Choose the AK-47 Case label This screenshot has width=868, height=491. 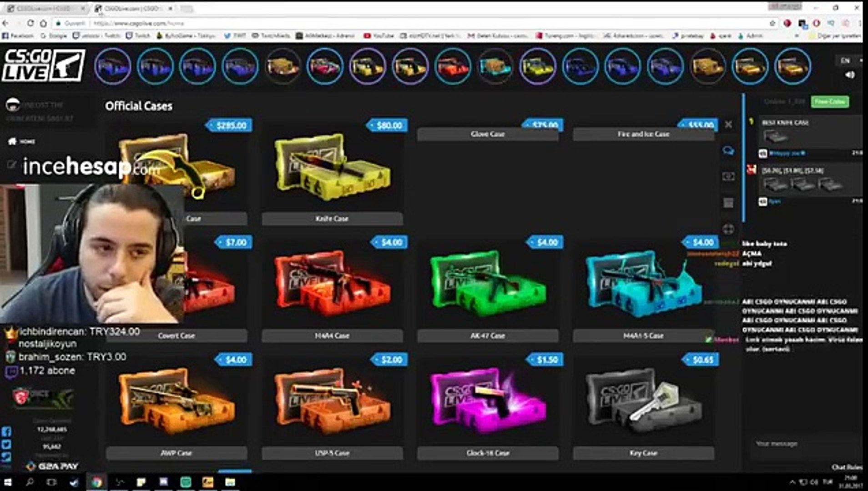(488, 336)
